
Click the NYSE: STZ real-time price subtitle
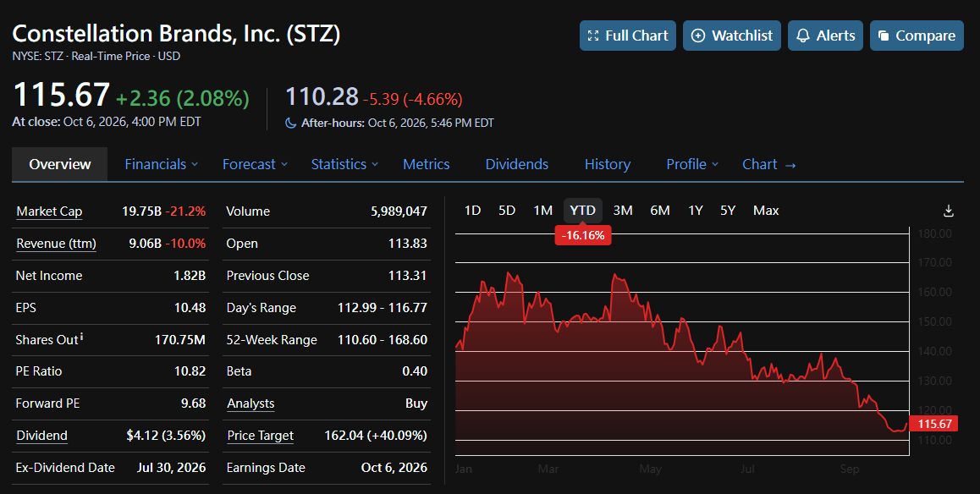tap(96, 56)
